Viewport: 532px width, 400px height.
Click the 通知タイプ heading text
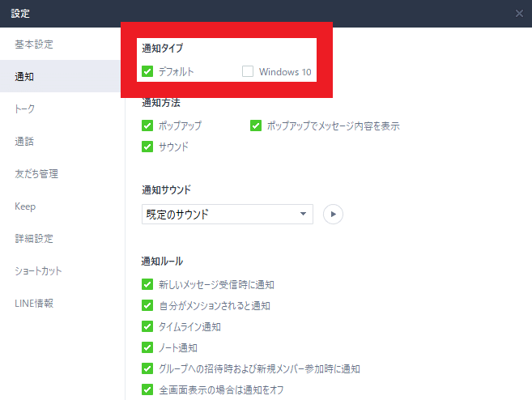click(x=162, y=48)
